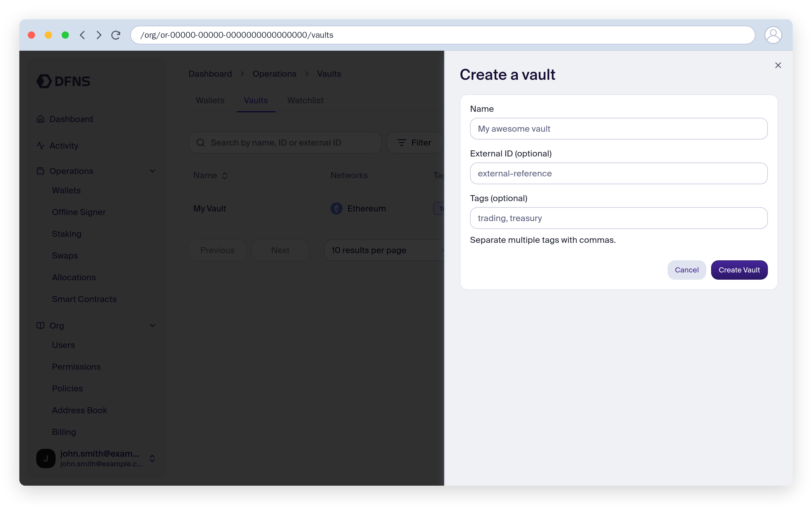The height and width of the screenshot is (505, 812).
Task: Collapse the Org sidebar section
Action: click(x=152, y=325)
